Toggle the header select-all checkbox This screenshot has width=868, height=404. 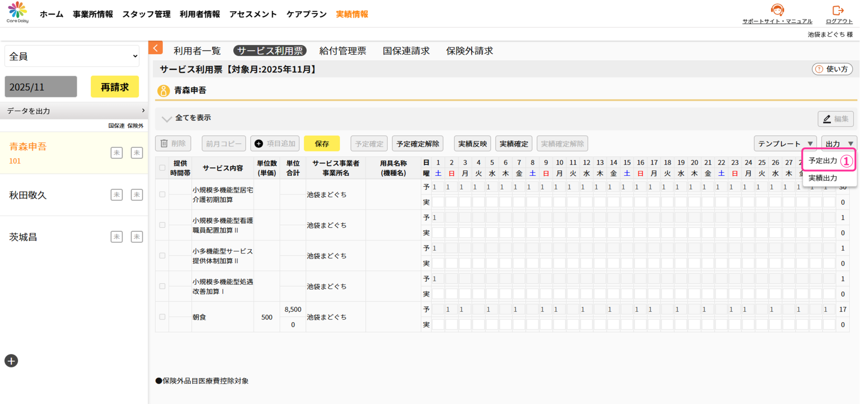(162, 168)
